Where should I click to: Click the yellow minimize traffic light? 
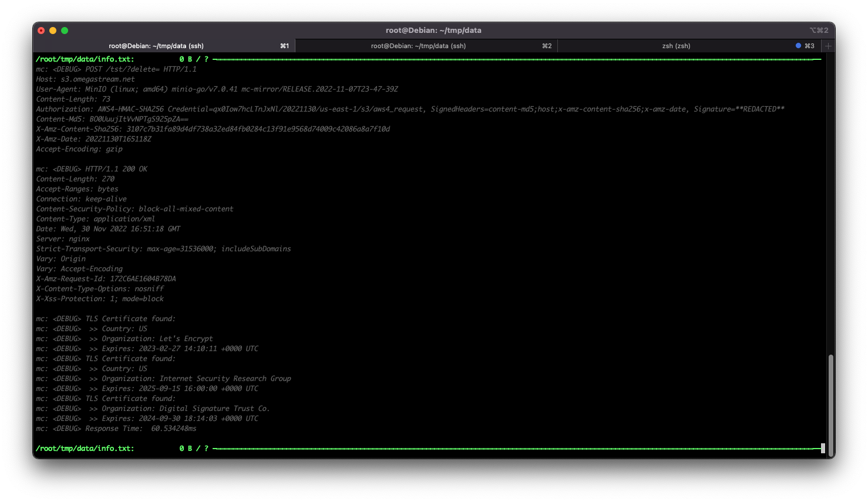click(53, 30)
